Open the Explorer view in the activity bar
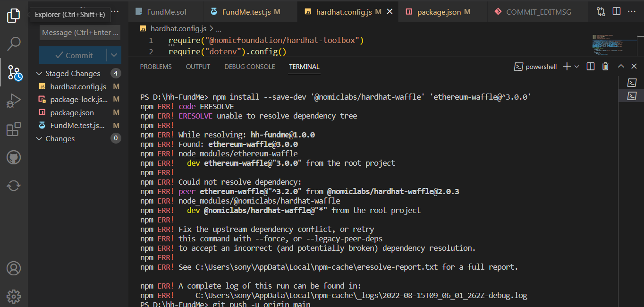This screenshot has height=307, width=644. (x=14, y=15)
